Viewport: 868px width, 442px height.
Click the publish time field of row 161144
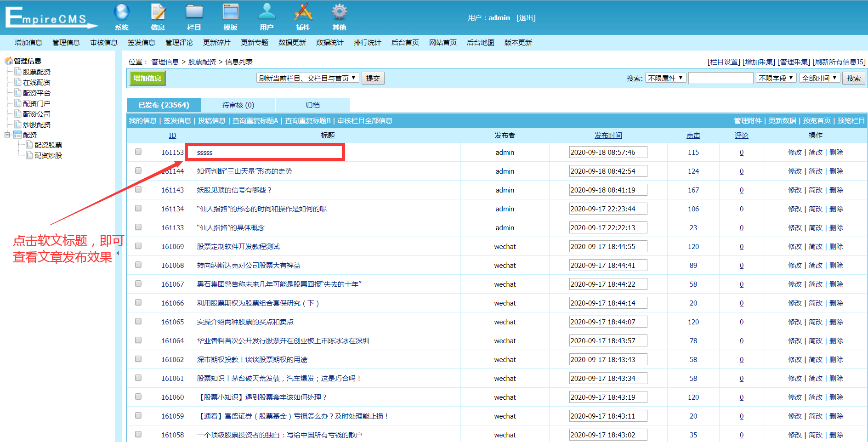pyautogui.click(x=608, y=171)
